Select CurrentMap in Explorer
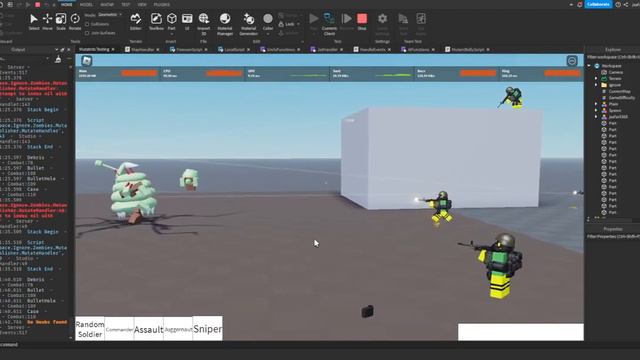The width and height of the screenshot is (640, 360). 616,91
